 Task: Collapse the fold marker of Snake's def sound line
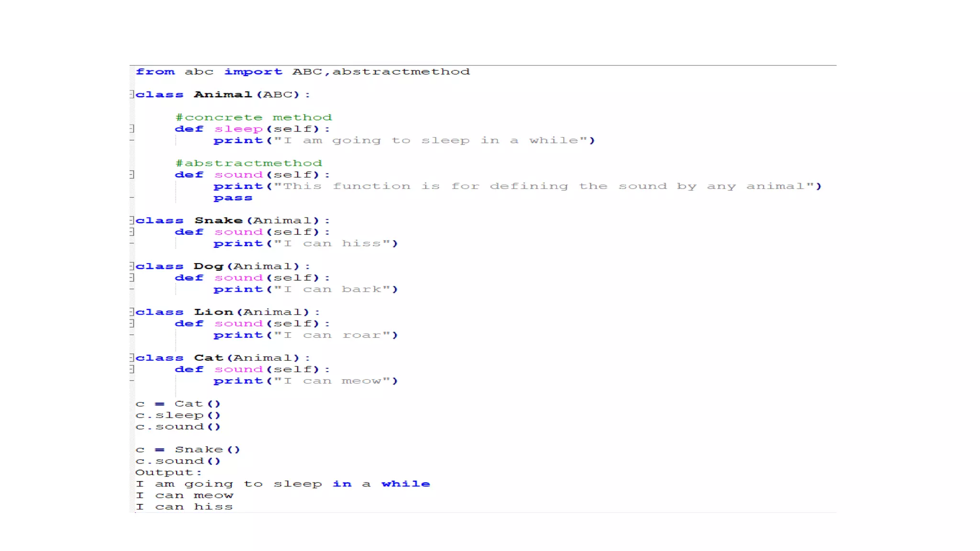[x=132, y=231]
